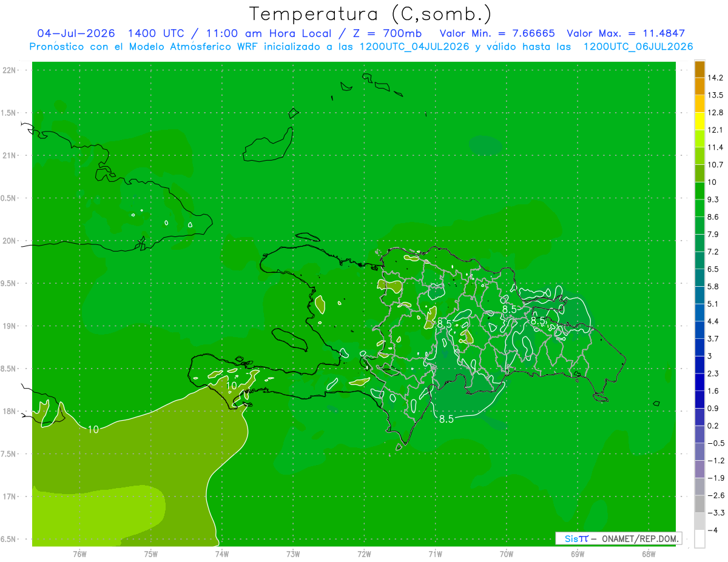Click the 76W longitude axis label

coord(79,554)
